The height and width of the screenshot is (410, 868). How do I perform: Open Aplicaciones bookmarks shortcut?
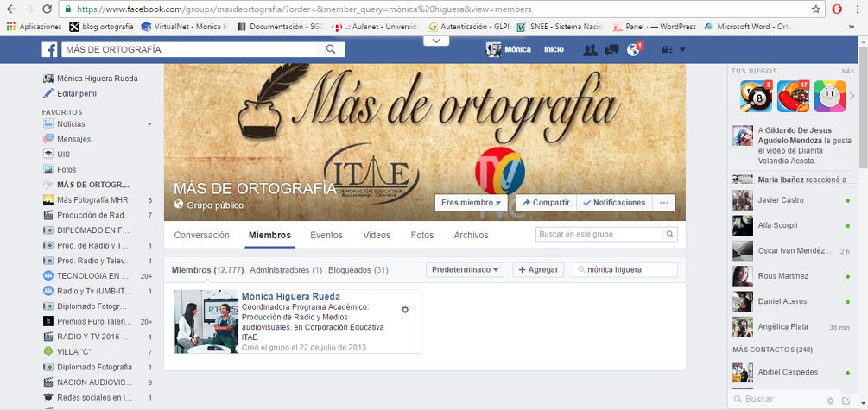(35, 26)
